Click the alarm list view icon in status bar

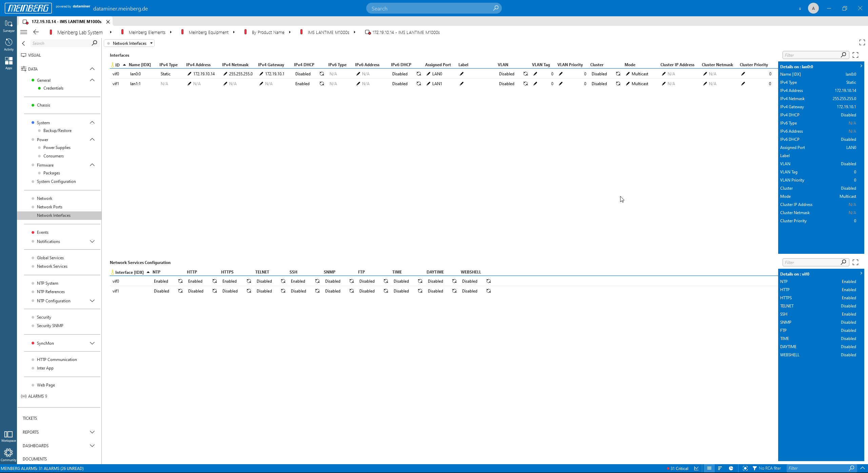[x=709, y=468]
